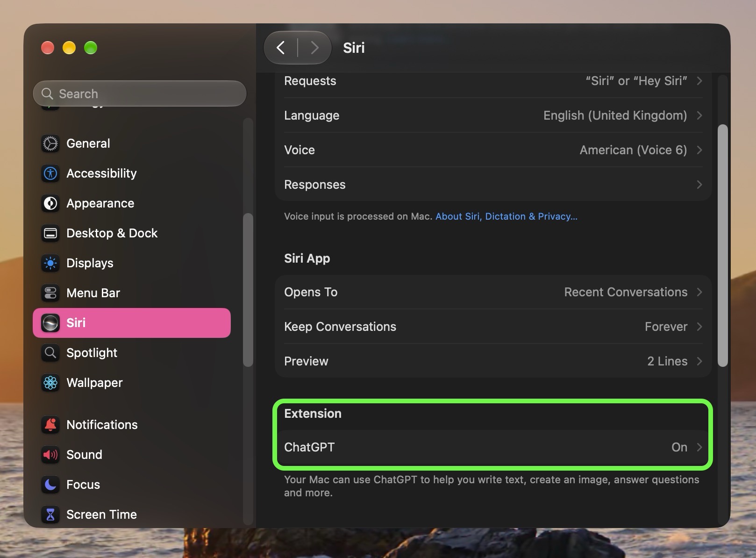Open Displays sun icon
Viewport: 756px width, 558px height.
click(x=50, y=263)
